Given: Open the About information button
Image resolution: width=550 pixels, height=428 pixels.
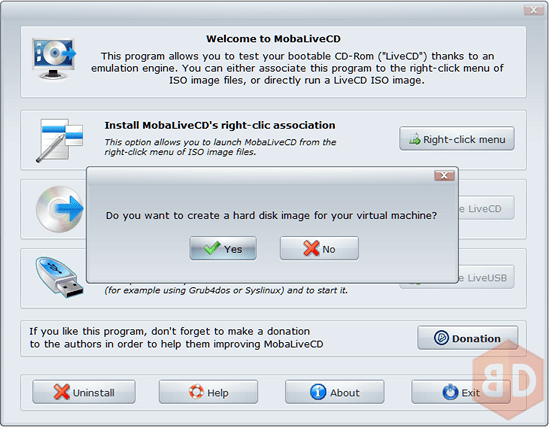Looking at the screenshot, I should tap(335, 392).
